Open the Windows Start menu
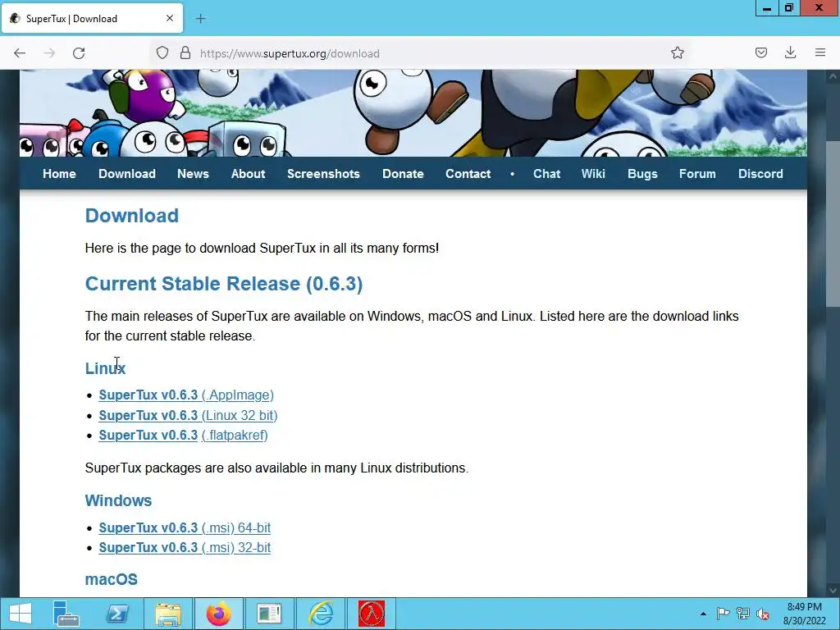This screenshot has width=840, height=630. tap(21, 614)
